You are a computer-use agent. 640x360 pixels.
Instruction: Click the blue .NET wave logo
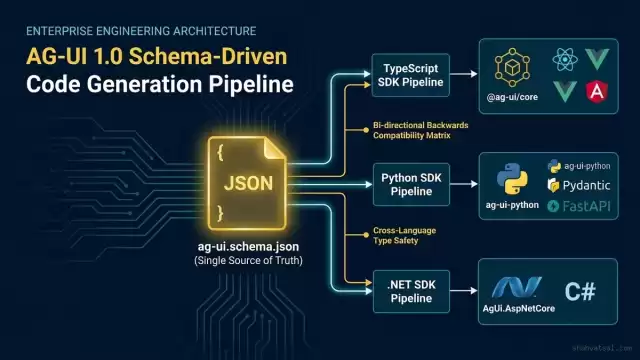click(516, 287)
